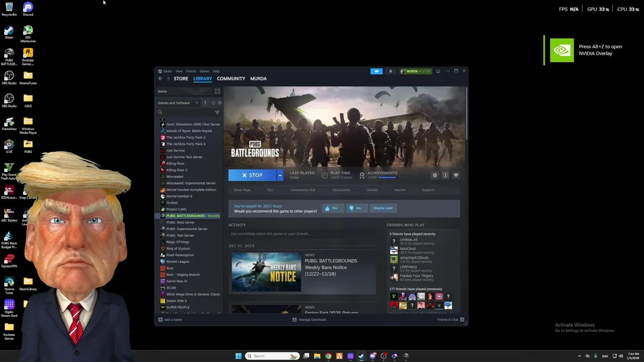
Task: Open Games and Software filter dropdown
Action: click(178, 103)
